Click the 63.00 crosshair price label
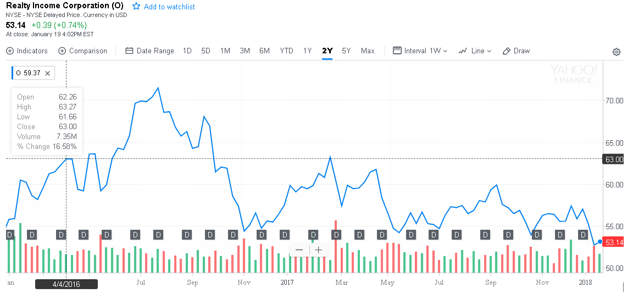Viewport: 644px width, 299px height. [613, 159]
